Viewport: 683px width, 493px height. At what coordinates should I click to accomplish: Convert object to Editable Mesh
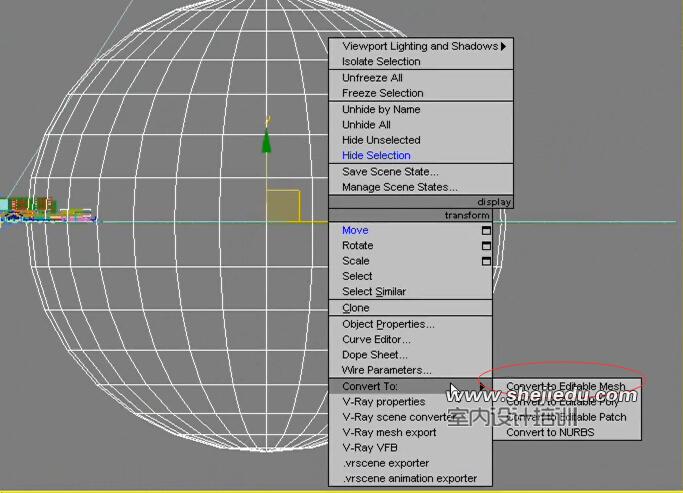click(x=567, y=386)
